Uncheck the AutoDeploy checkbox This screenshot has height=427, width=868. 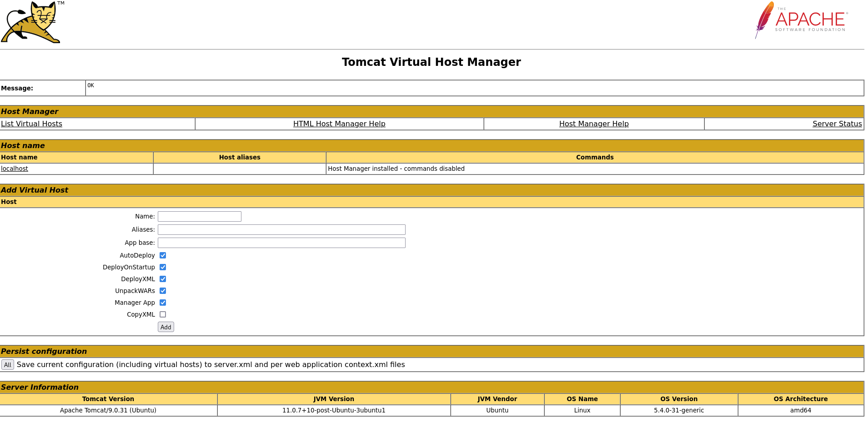pyautogui.click(x=163, y=255)
